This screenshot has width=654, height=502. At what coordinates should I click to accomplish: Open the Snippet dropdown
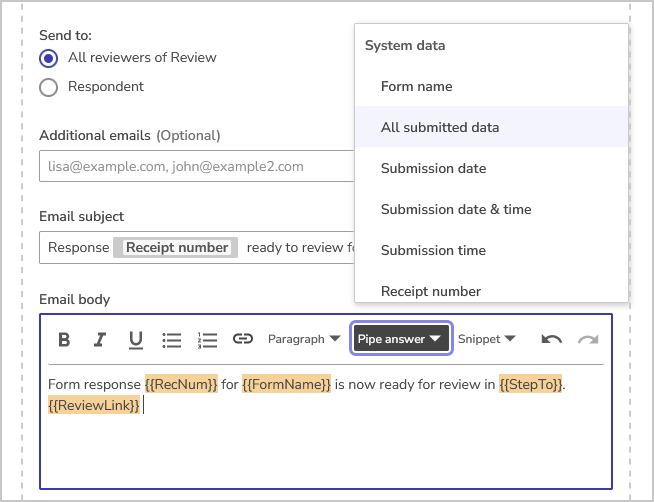(487, 339)
